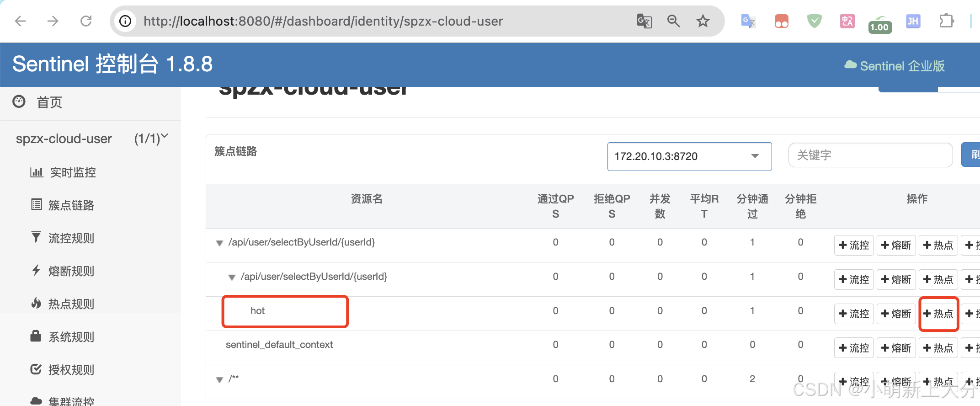
Task: Collapse the /** resource row
Action: tap(219, 380)
